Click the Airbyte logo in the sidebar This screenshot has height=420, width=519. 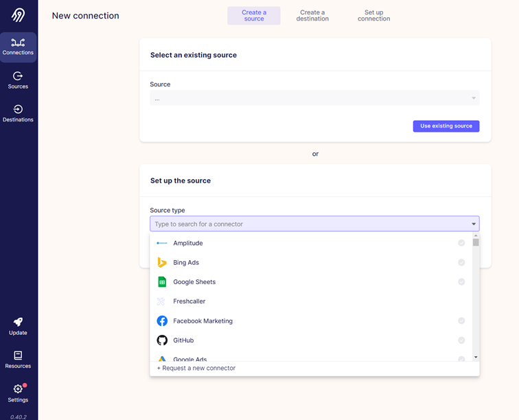(18, 15)
